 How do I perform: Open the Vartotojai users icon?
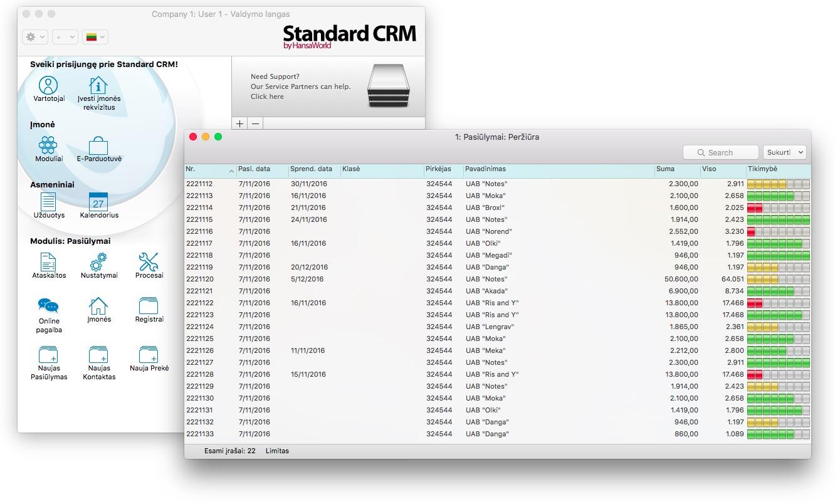pyautogui.click(x=48, y=85)
